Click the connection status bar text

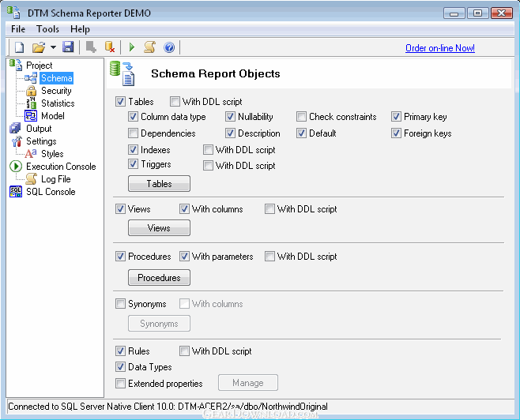168,407
